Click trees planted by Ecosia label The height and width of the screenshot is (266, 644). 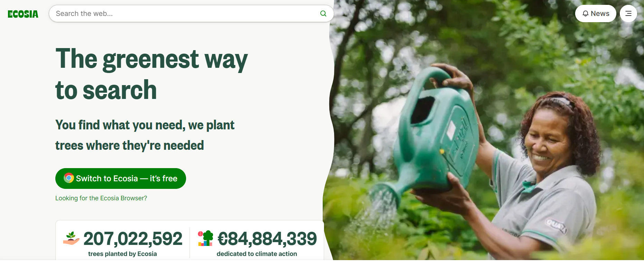122,254
